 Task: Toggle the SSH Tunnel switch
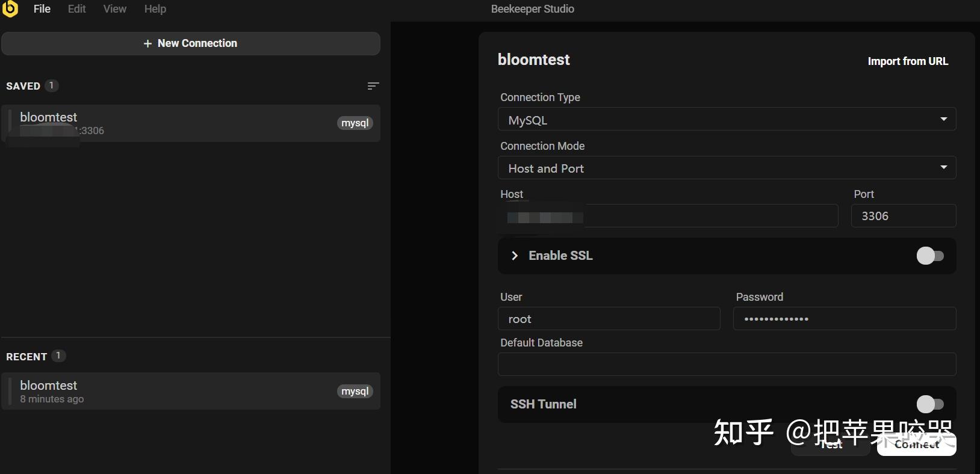929,404
